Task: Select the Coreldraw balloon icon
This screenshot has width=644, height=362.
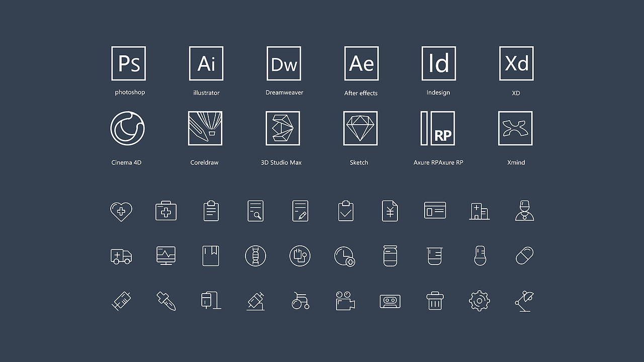Action: tap(205, 128)
